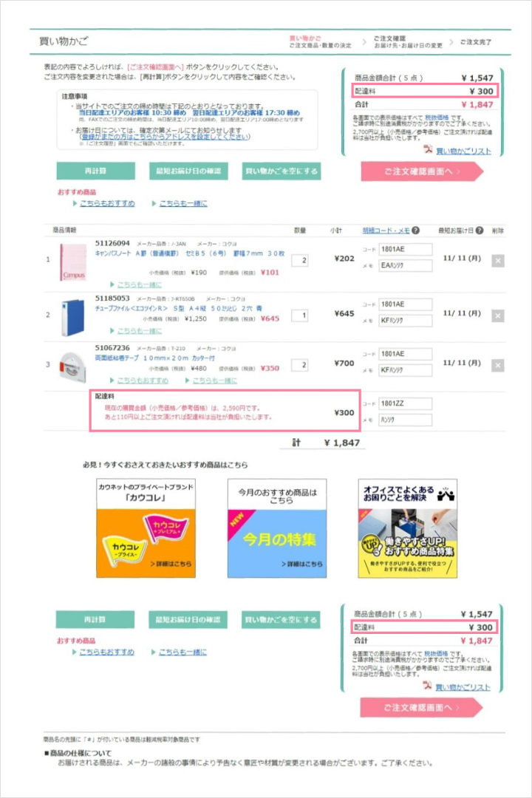Click quantity field of notebook item
532x798 pixels.
299,261
